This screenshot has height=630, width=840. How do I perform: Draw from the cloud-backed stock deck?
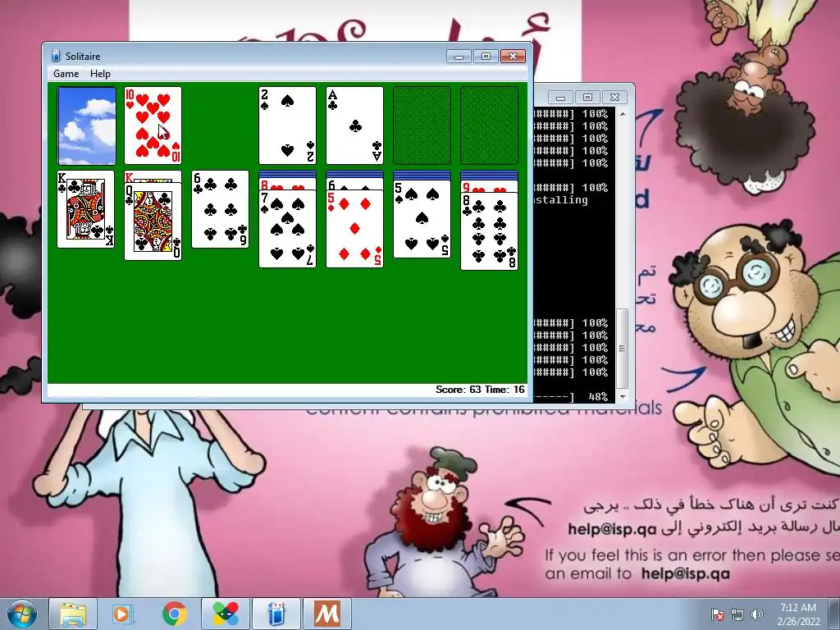86,126
